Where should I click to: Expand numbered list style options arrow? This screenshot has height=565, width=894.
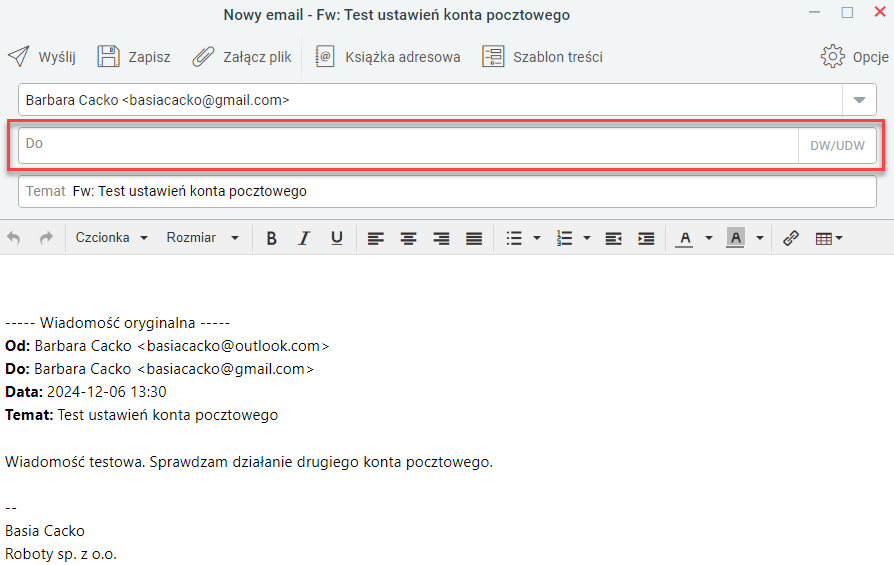pos(587,238)
